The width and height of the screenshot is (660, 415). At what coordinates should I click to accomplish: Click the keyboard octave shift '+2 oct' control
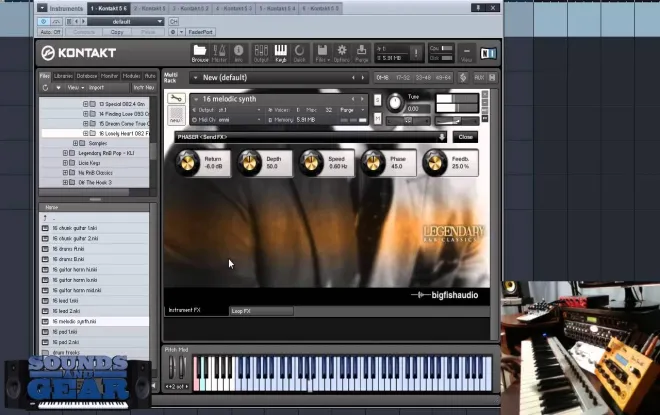click(x=176, y=386)
